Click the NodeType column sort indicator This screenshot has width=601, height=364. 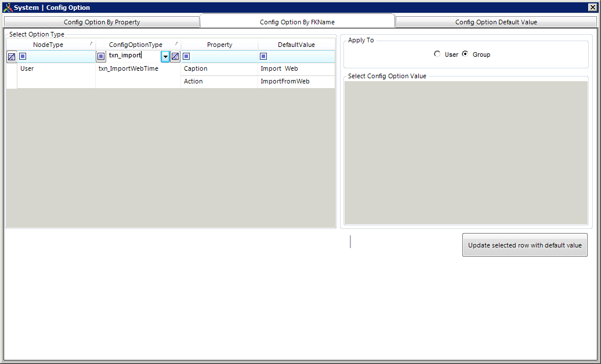91,43
